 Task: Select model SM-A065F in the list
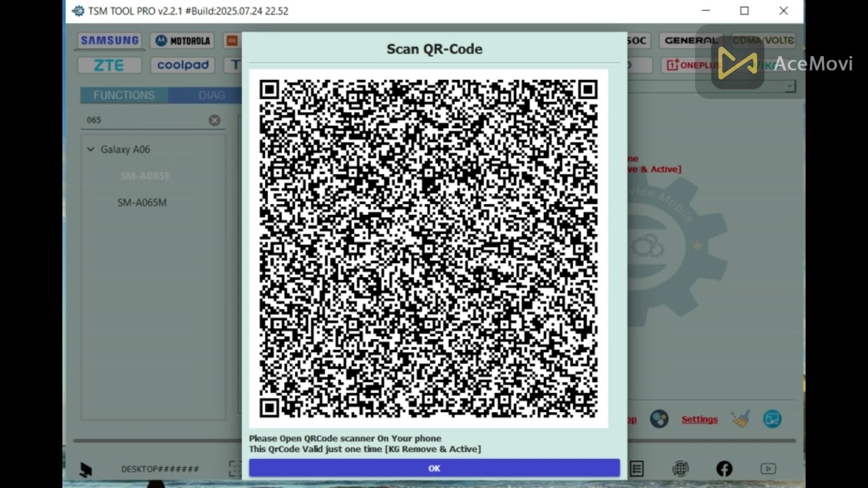(145, 176)
